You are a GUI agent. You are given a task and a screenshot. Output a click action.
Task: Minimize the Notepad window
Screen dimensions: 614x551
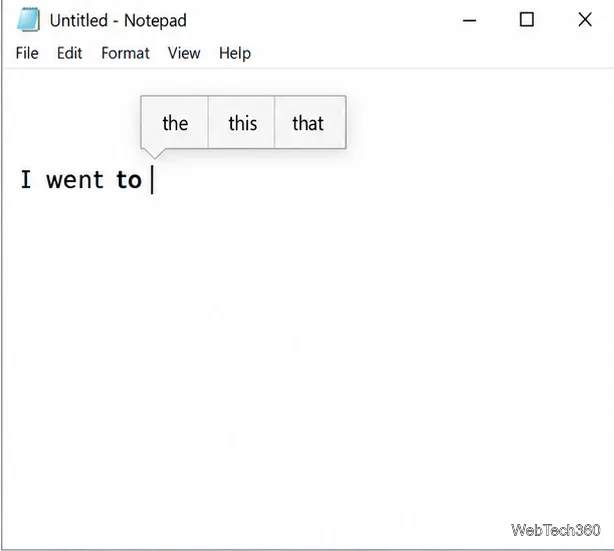[x=469, y=20]
